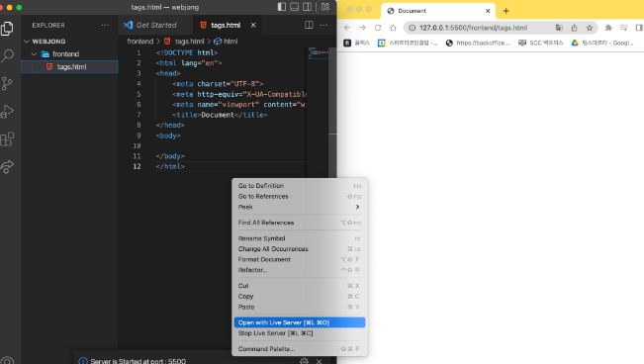
Task: Open a new browser tab
Action: tap(506, 11)
